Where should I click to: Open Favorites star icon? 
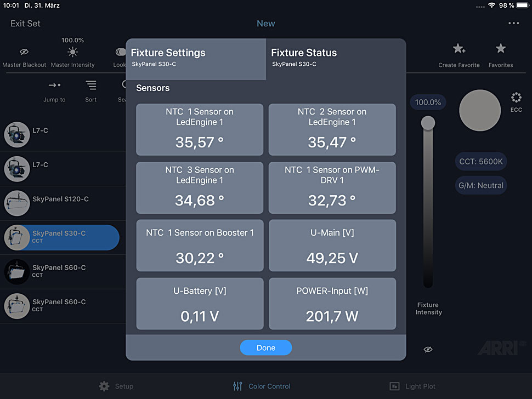pos(500,48)
